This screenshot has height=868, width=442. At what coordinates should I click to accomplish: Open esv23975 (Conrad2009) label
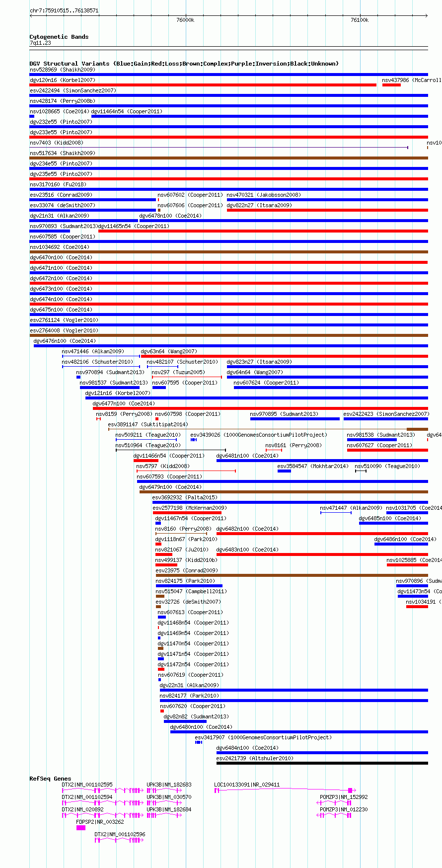point(186,570)
